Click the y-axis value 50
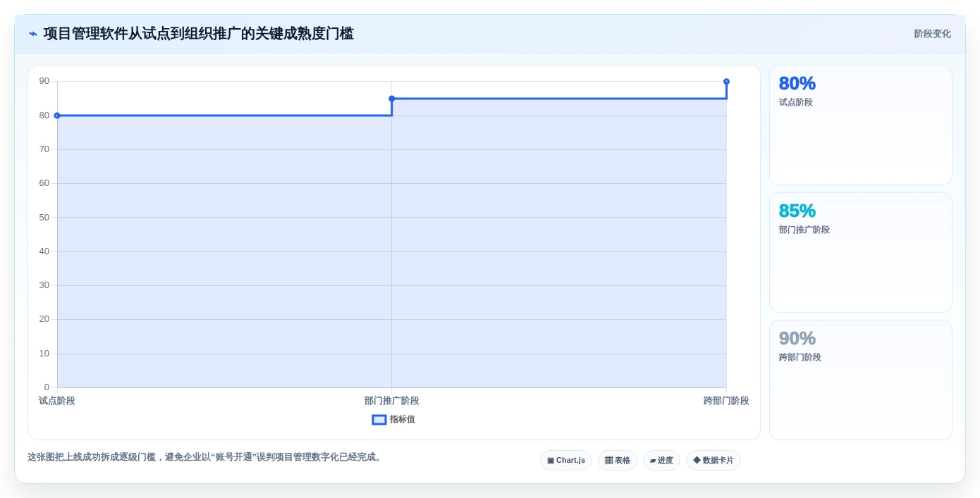The image size is (980, 498). click(x=44, y=218)
